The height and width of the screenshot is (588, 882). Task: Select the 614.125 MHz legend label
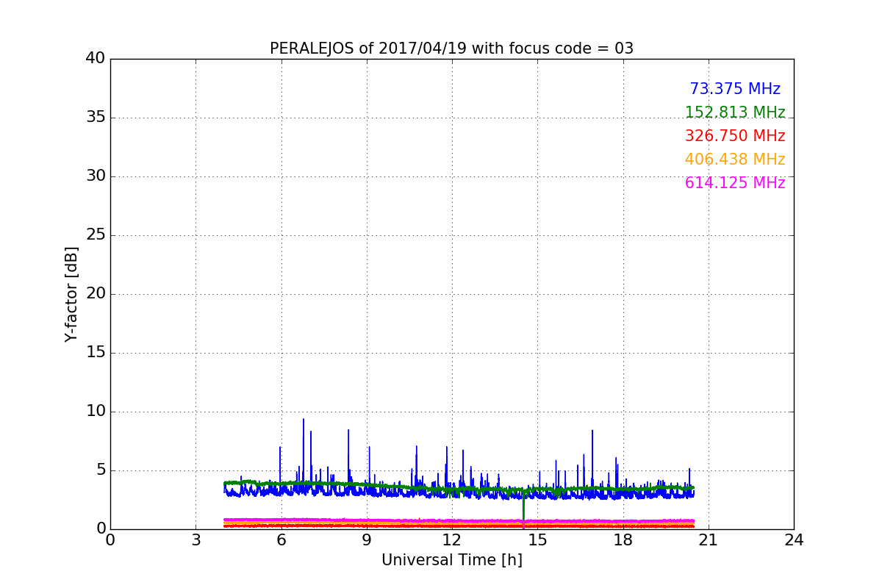(x=735, y=183)
